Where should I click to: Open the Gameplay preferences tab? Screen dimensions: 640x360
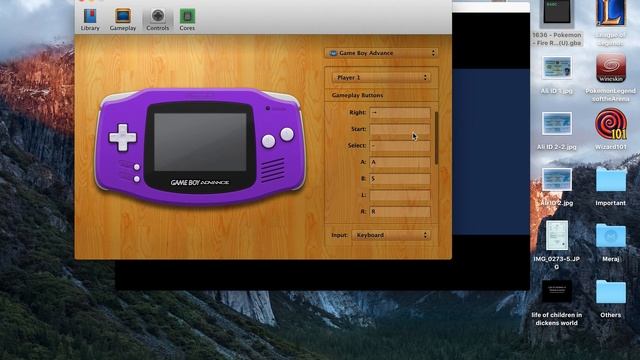pos(123,20)
